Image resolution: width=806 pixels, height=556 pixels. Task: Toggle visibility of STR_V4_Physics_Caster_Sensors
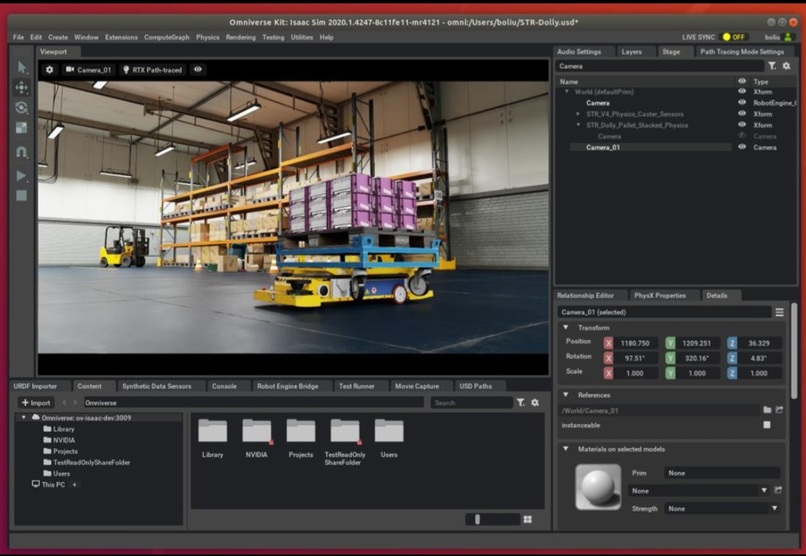[x=742, y=114]
